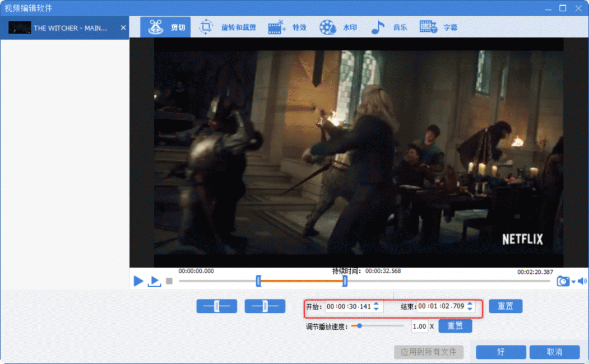589x364 pixels.
Task: Switch to the 音乐 music tab
Action: (x=389, y=27)
